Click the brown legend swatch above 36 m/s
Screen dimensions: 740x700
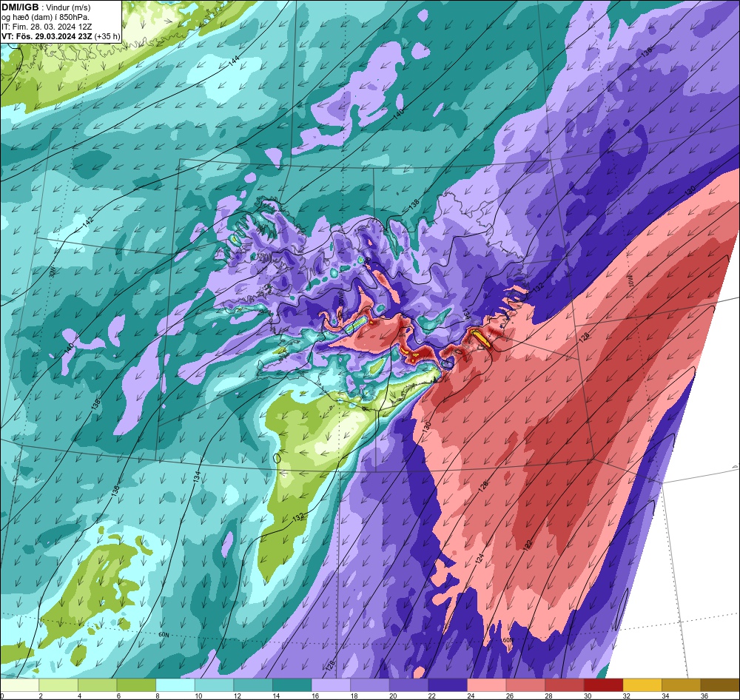point(720,685)
